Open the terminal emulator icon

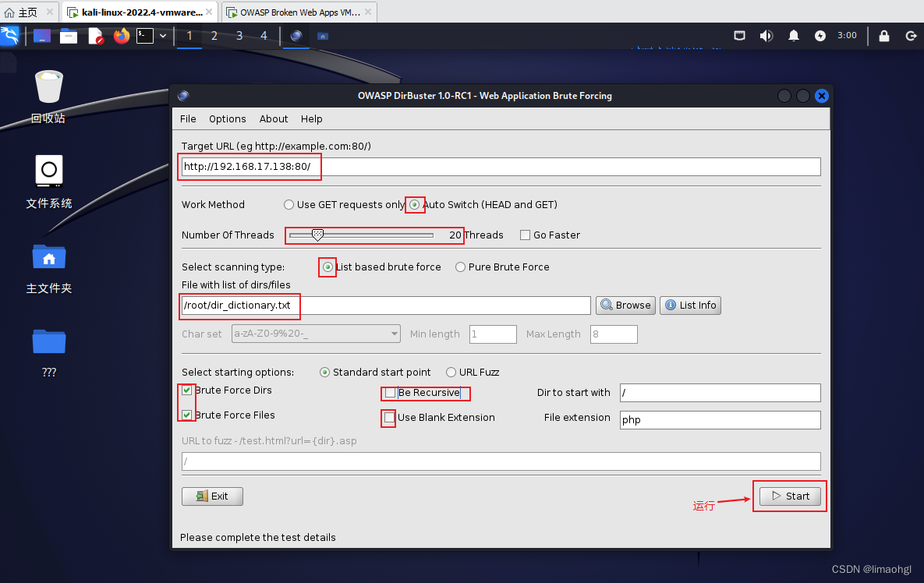click(145, 36)
